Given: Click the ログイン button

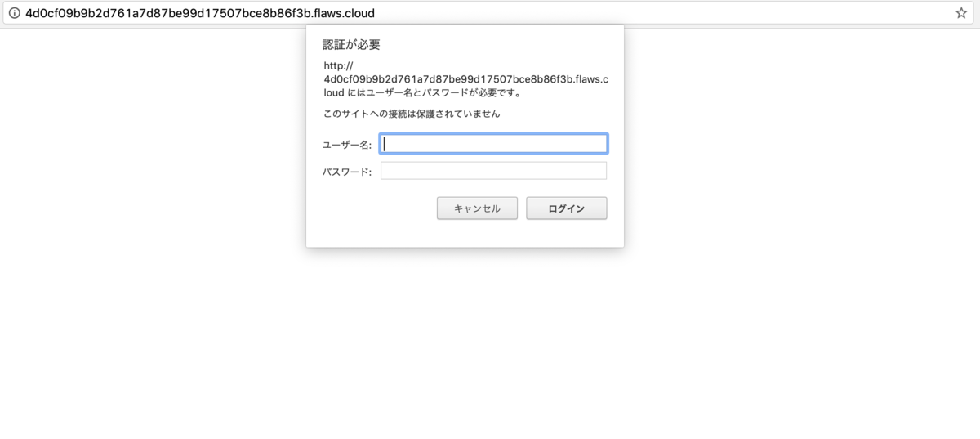Looking at the screenshot, I should [x=567, y=208].
